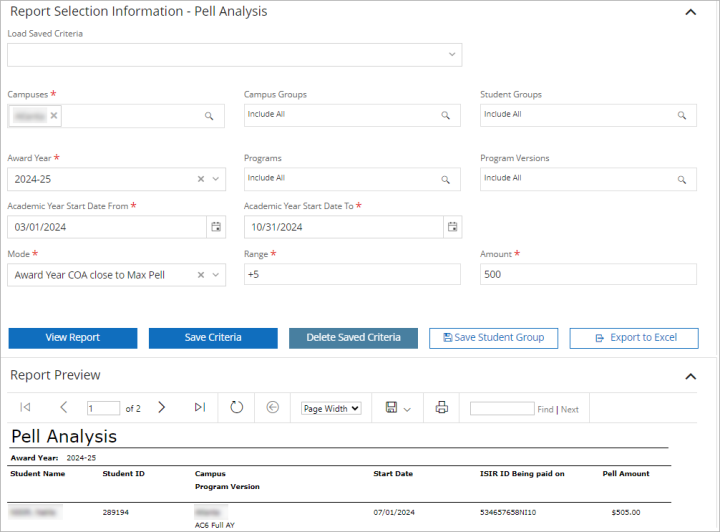The image size is (720, 532).
Task: Click Program Versions Include All field
Action: pyautogui.click(x=588, y=179)
